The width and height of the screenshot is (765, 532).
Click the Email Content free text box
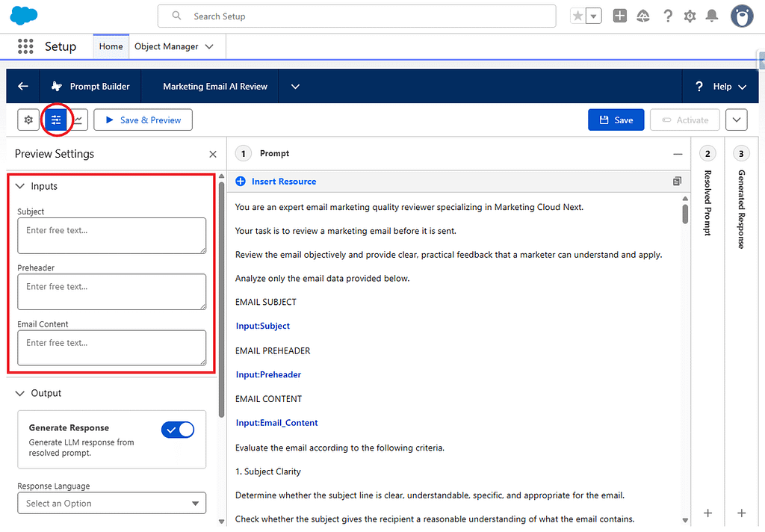point(112,348)
